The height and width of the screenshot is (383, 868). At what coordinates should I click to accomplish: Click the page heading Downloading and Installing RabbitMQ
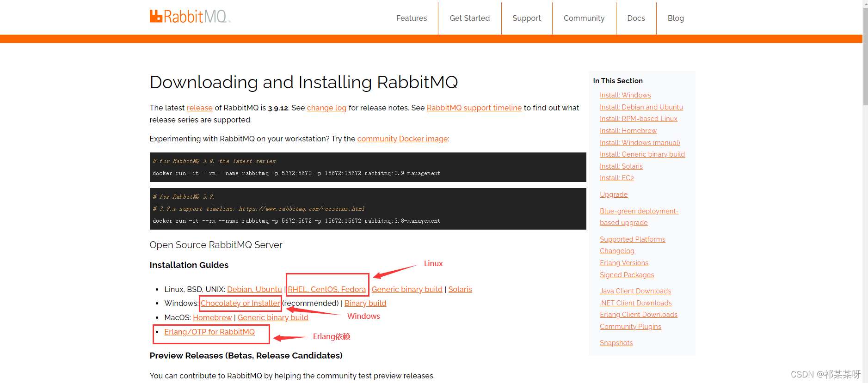tap(304, 82)
